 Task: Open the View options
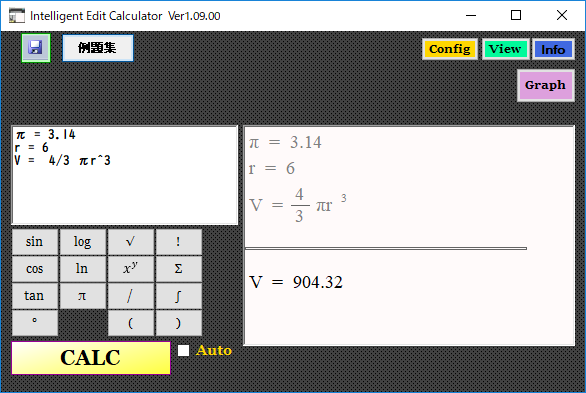505,49
